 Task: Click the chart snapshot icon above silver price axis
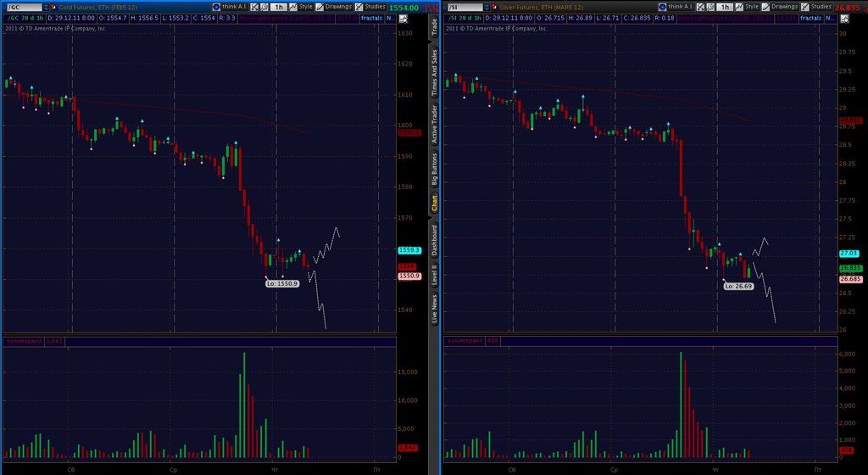coord(844,19)
